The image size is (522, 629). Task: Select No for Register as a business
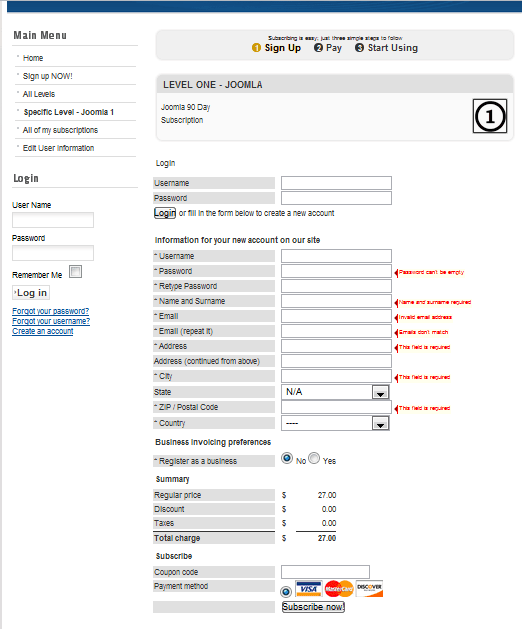tap(287, 458)
